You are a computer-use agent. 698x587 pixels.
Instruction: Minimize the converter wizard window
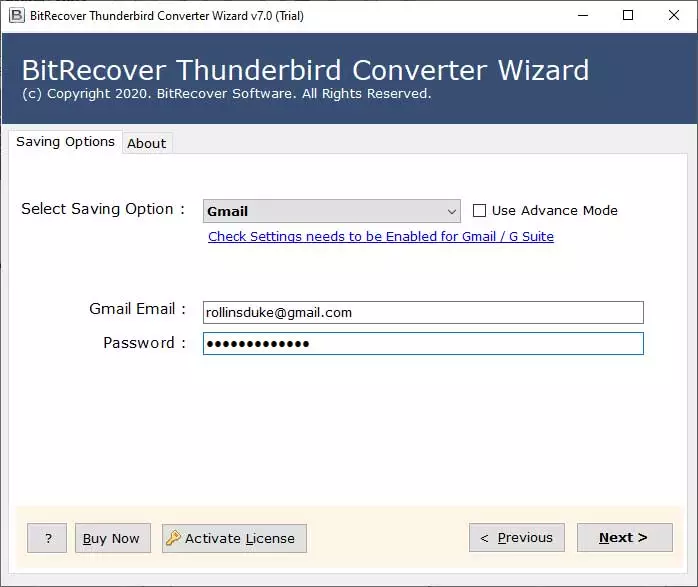point(583,16)
